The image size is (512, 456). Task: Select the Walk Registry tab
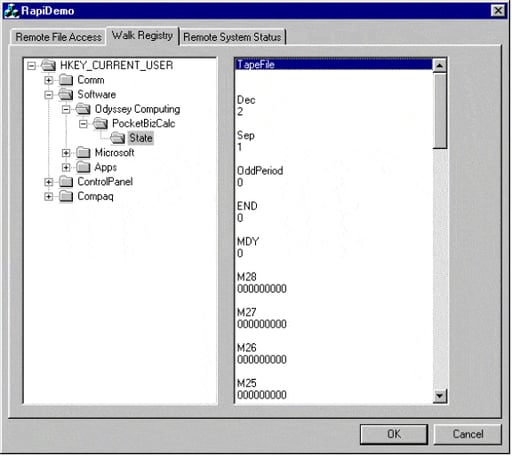tap(143, 35)
